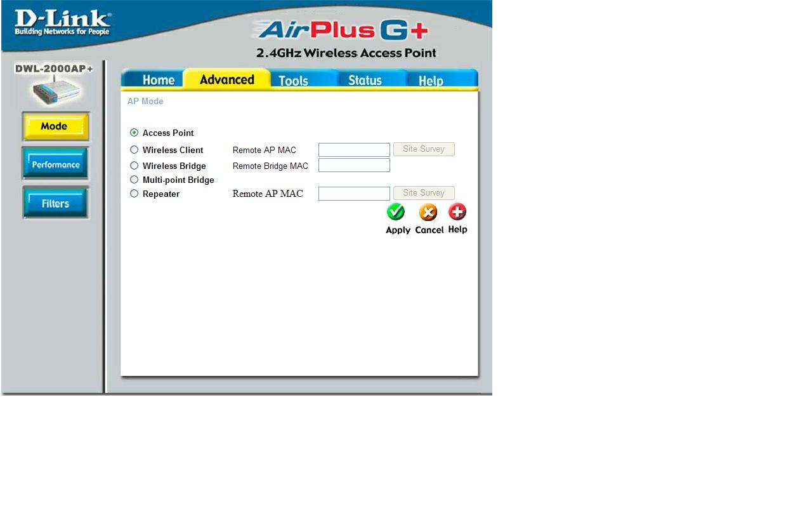Pick the Repeater mode radio button
The image size is (812, 508).
(x=134, y=194)
